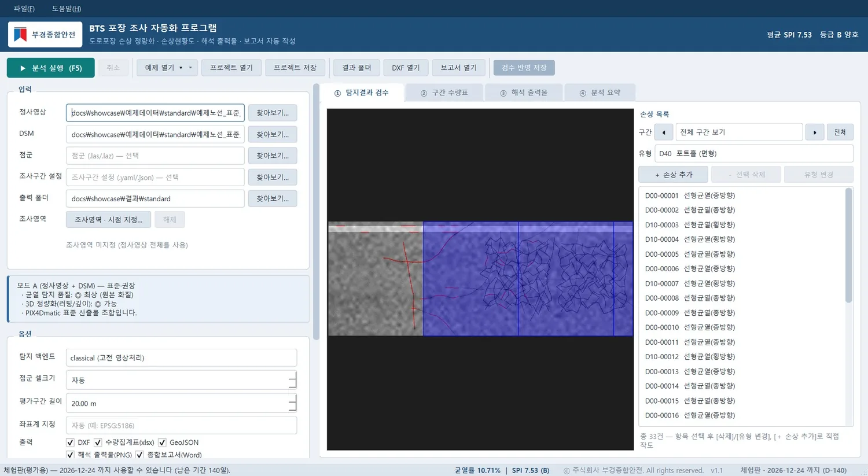Uncheck the 수량집계표(xlsx) output option
868x476 pixels.
(98, 442)
